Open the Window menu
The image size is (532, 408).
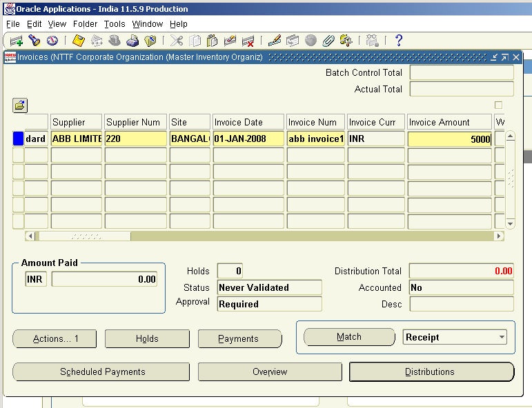pyautogui.click(x=148, y=24)
